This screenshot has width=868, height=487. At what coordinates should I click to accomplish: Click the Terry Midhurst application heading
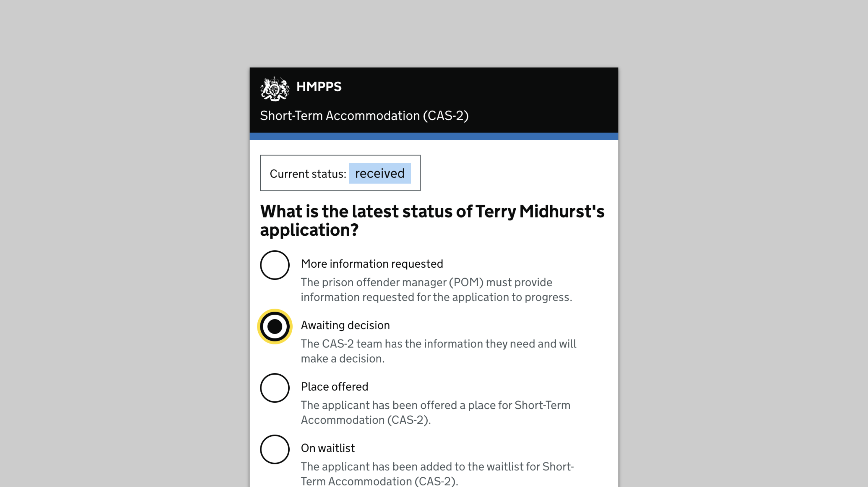(x=432, y=220)
